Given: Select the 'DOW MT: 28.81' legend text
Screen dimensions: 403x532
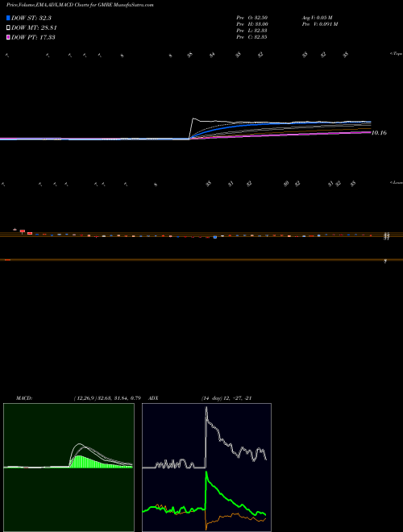Looking at the screenshot, I should [35, 28].
